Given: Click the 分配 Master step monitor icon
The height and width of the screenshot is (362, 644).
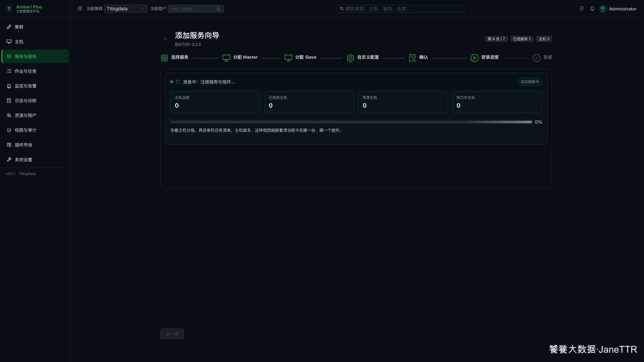Looking at the screenshot, I should (226, 58).
